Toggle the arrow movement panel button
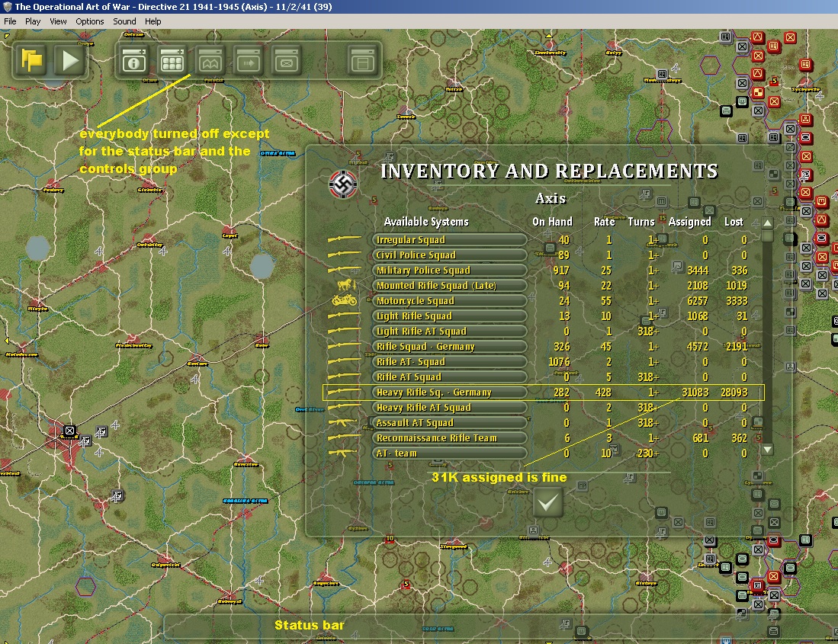 [248, 60]
